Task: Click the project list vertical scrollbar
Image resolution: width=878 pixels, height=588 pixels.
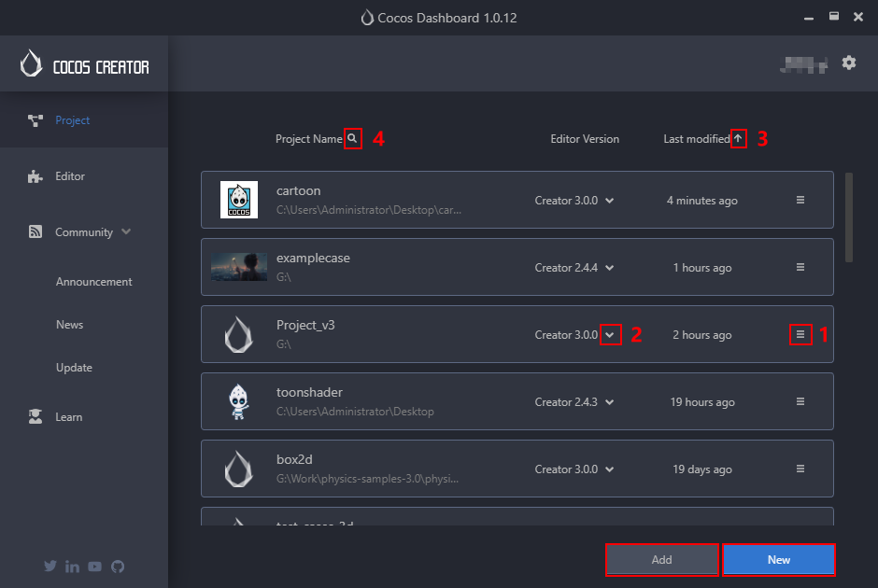Action: coord(849,217)
